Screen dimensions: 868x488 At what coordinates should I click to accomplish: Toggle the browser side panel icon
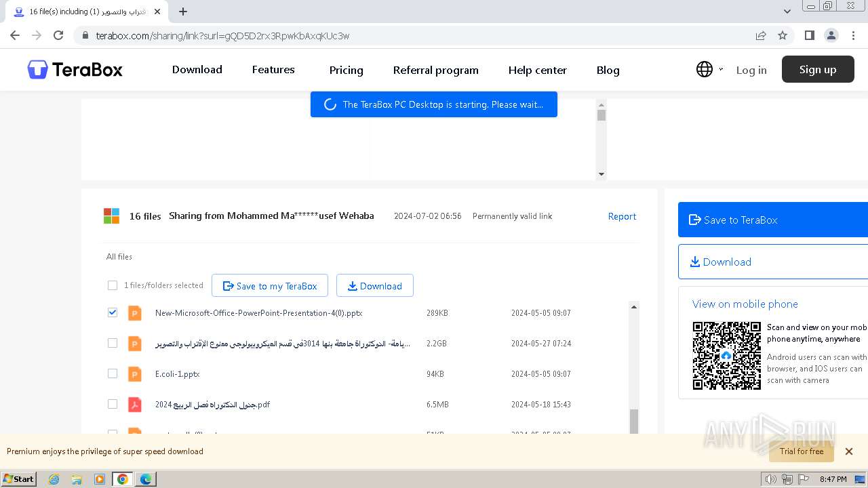[809, 35]
